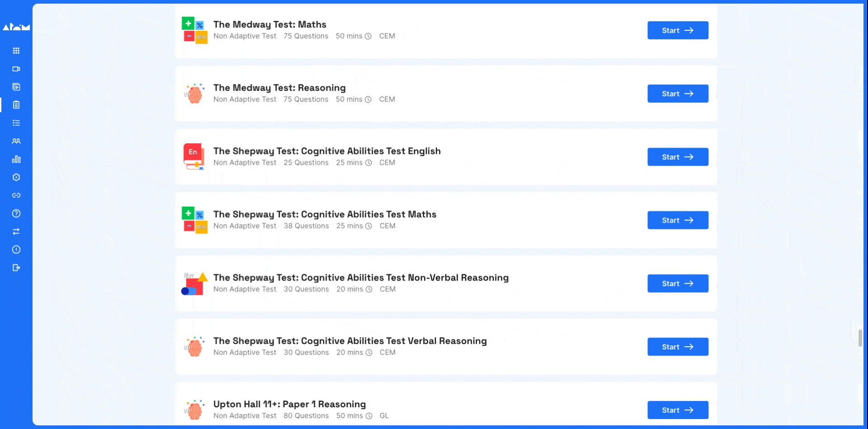Start Shepway Cognitive Abilities Test English

coord(678,157)
